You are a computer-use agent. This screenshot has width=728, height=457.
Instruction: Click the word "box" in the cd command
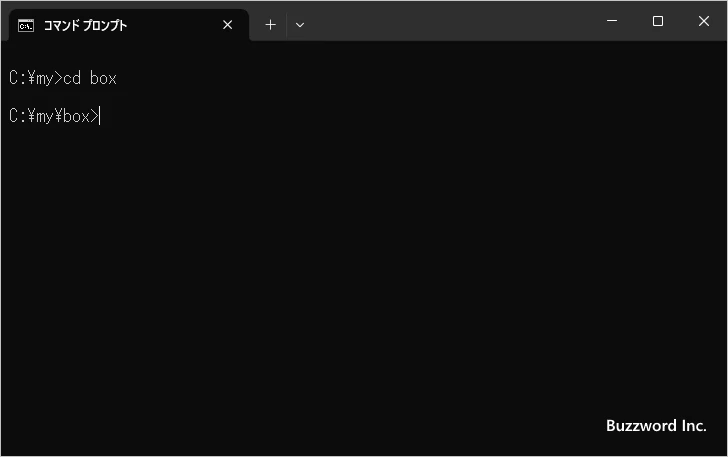tap(103, 78)
